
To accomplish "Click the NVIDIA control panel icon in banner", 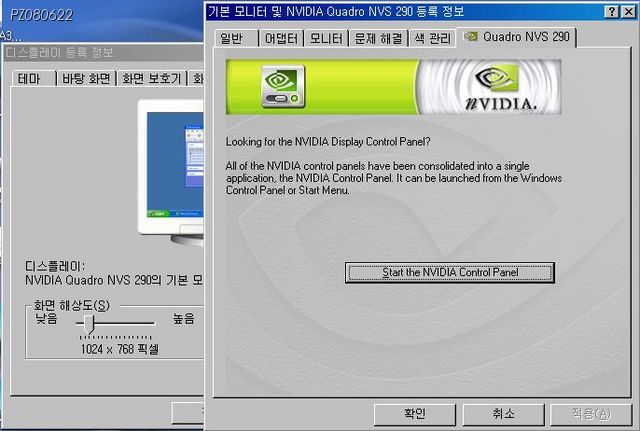I will point(283,86).
